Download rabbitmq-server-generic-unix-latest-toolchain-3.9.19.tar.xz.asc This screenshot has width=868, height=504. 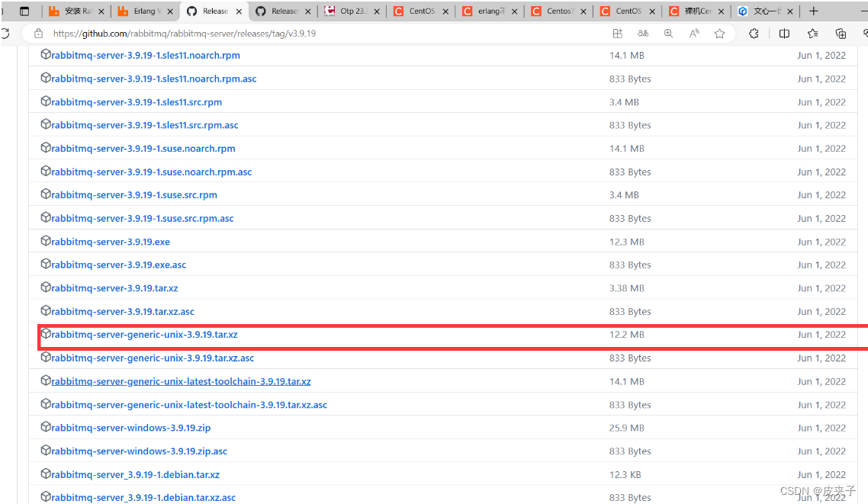click(x=189, y=405)
